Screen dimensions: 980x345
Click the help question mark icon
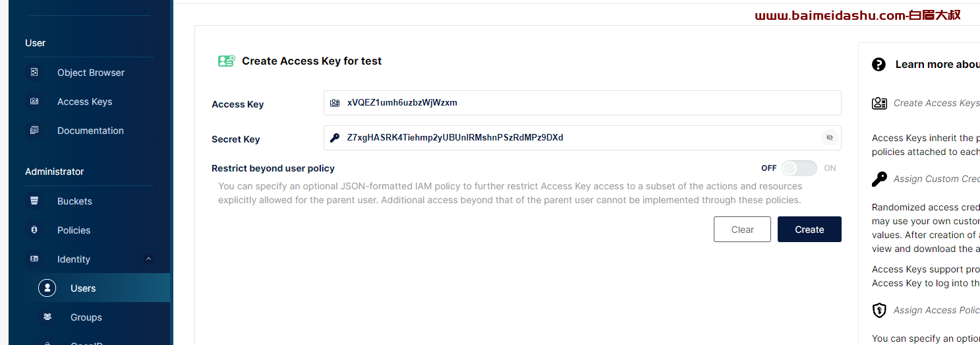[879, 64]
